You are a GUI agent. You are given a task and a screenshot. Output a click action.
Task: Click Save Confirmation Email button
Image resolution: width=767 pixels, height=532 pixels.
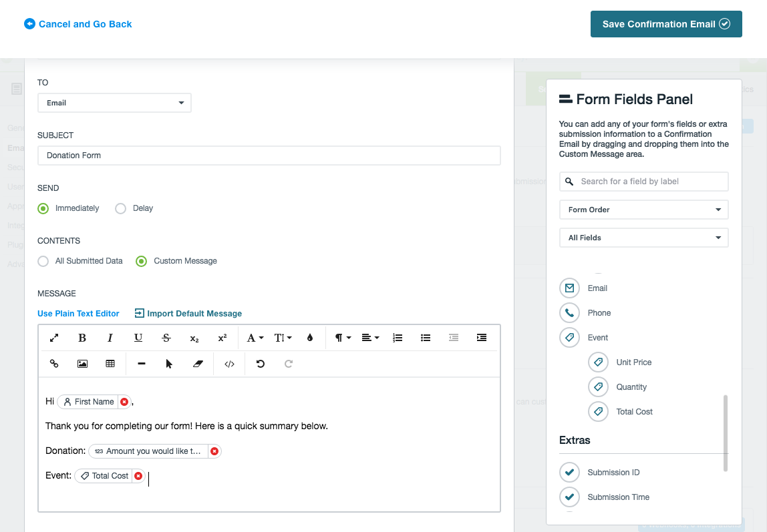tap(665, 24)
